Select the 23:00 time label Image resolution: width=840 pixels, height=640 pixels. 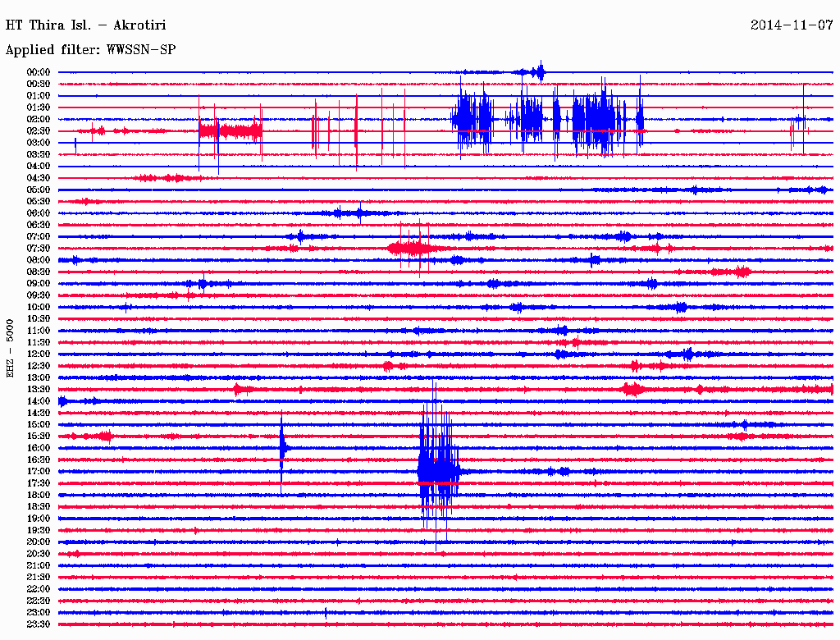[x=39, y=612]
